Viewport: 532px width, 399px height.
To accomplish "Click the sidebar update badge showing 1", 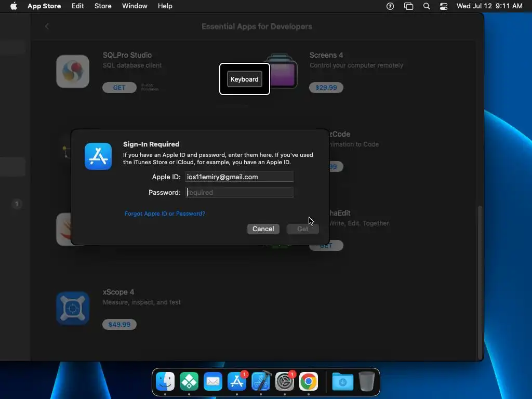I will point(17,204).
